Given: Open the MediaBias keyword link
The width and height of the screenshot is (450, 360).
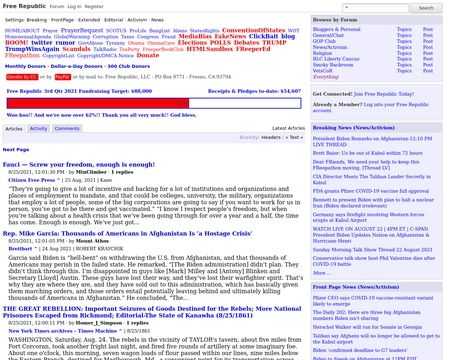Looking at the screenshot, I should pos(195,36).
